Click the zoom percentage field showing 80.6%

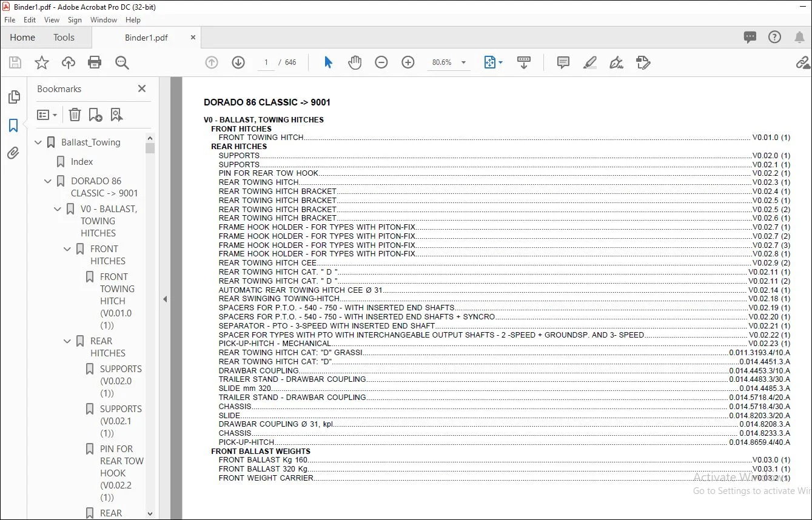pos(442,62)
